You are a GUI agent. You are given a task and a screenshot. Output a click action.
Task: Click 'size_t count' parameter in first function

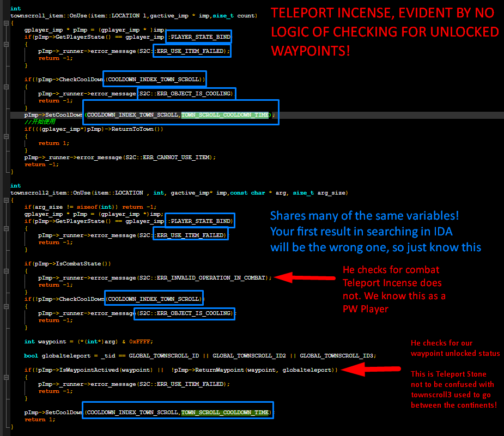(234, 16)
